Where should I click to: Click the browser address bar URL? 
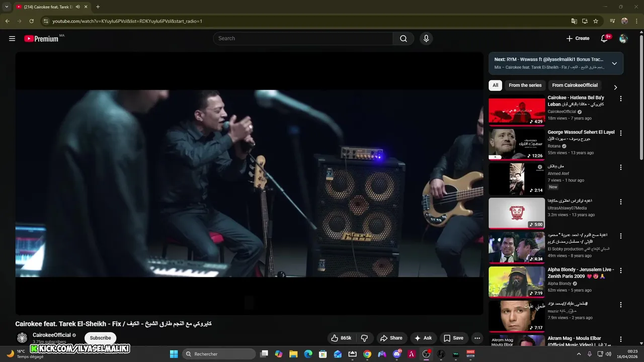point(127,21)
